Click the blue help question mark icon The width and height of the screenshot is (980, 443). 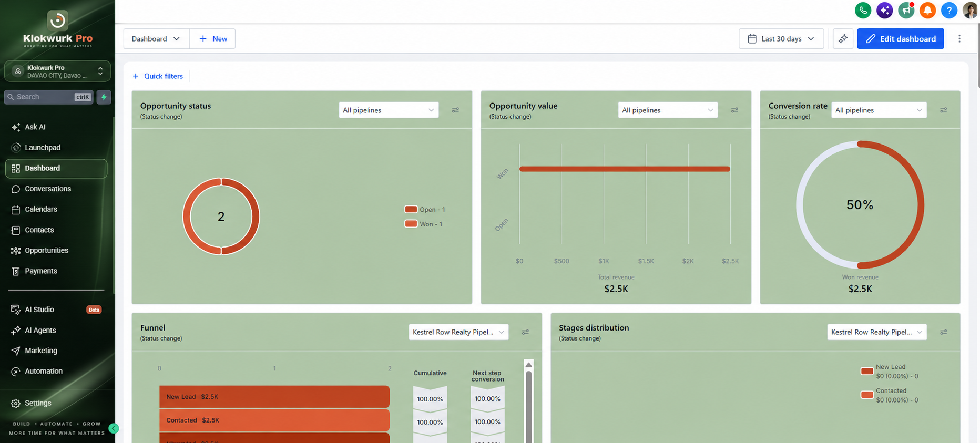coord(949,10)
